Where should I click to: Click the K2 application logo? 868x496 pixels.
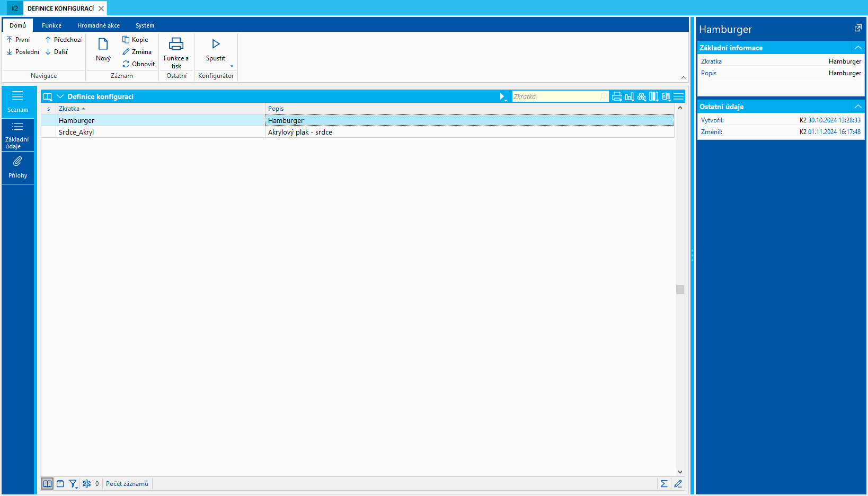pos(15,8)
